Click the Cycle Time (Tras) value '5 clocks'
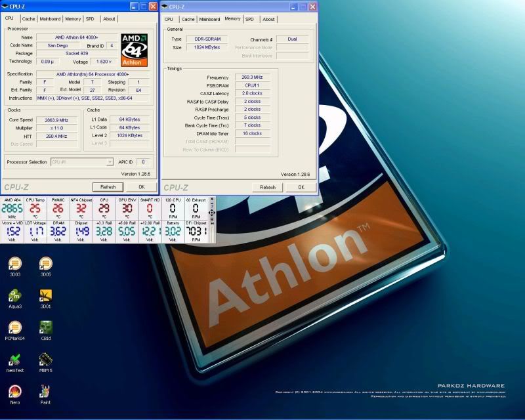This screenshot has height=420, width=525. (252, 117)
